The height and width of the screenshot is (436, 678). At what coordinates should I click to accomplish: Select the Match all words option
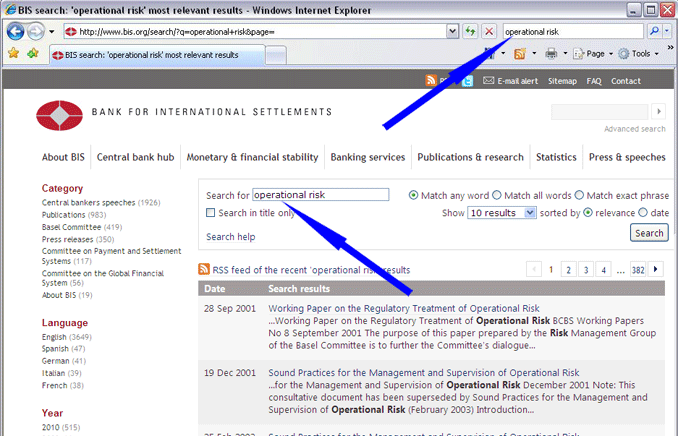pos(499,195)
